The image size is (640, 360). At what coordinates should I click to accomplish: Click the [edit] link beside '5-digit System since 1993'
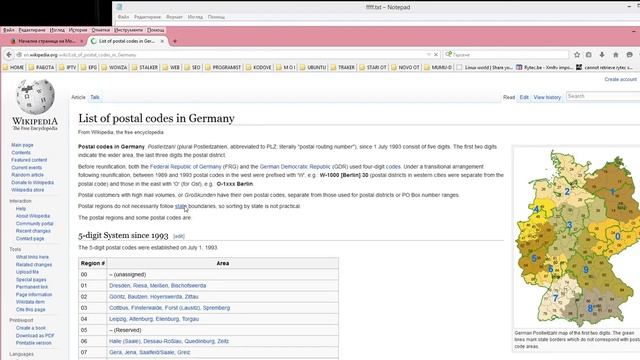(179, 236)
